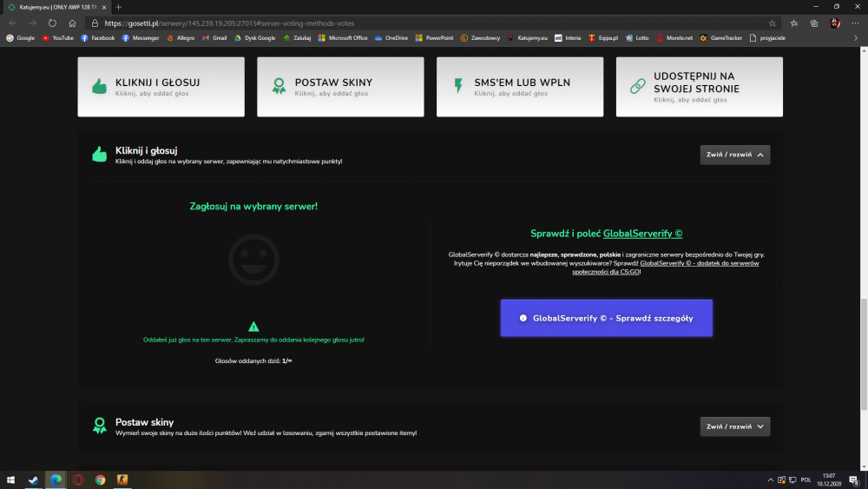868x489 pixels.
Task: Open the Collections icon in the toolbar
Action: click(814, 23)
